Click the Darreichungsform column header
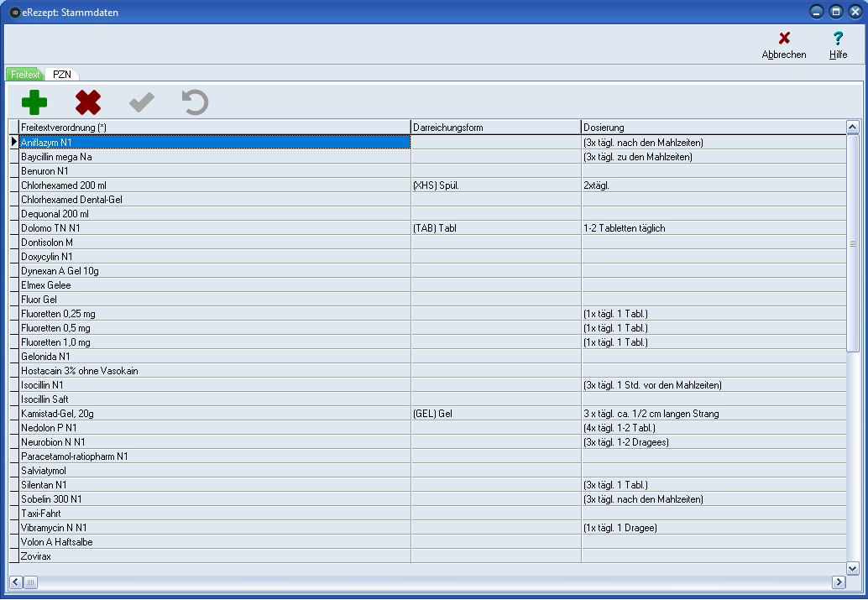 pyautogui.click(x=496, y=128)
